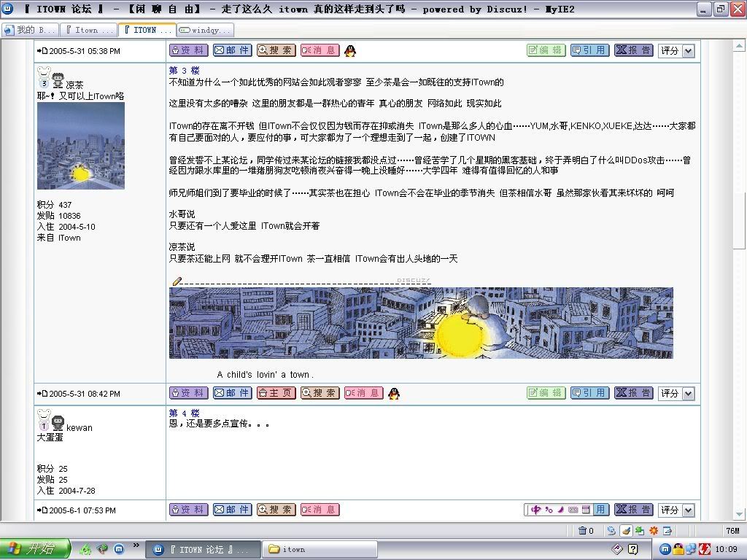
Task: Select the active ITOWN ... browser tab
Action: pyautogui.click(x=147, y=30)
